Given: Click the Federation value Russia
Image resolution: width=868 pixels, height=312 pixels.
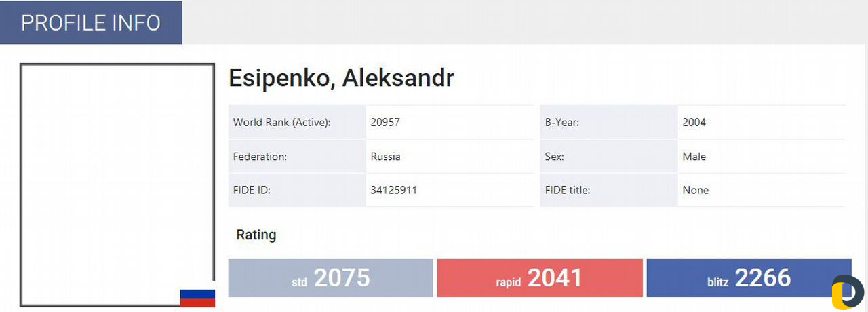Looking at the screenshot, I should tap(385, 157).
